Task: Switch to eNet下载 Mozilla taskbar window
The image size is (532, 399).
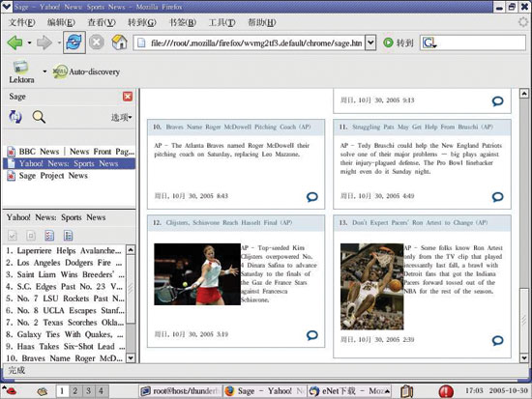Action: coord(349,391)
